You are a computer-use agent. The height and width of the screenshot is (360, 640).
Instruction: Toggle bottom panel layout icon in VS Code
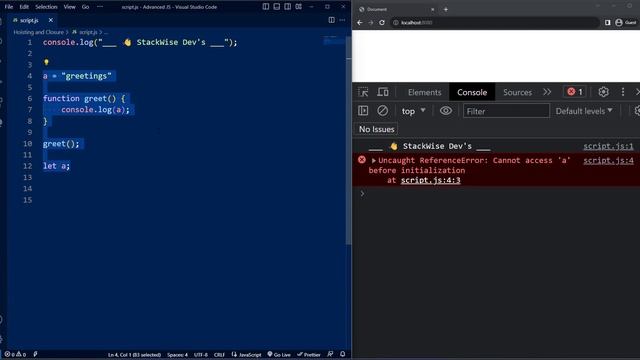click(x=277, y=7)
